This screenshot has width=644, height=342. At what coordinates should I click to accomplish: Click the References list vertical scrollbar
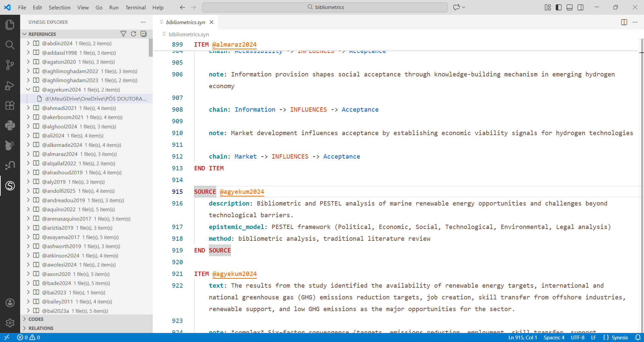pyautogui.click(x=150, y=48)
